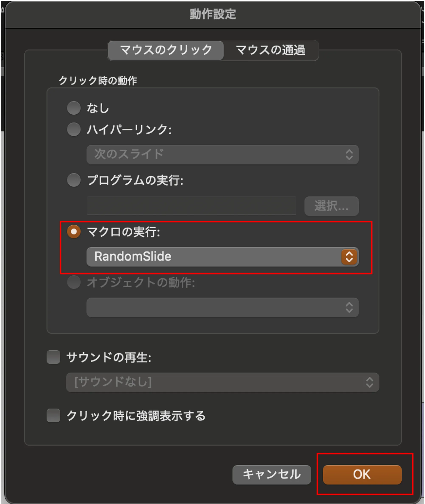
Task: Enable サウンドの再生 checkbox
Action: point(53,357)
